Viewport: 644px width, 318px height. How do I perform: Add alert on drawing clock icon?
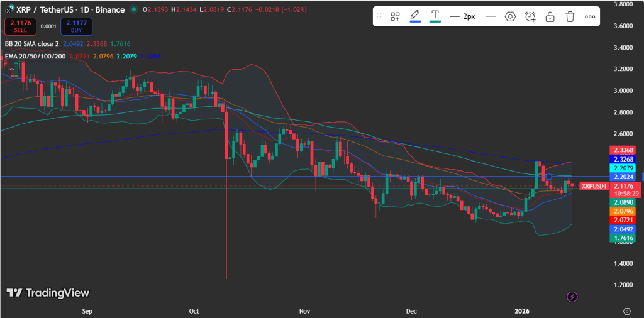[x=530, y=16]
